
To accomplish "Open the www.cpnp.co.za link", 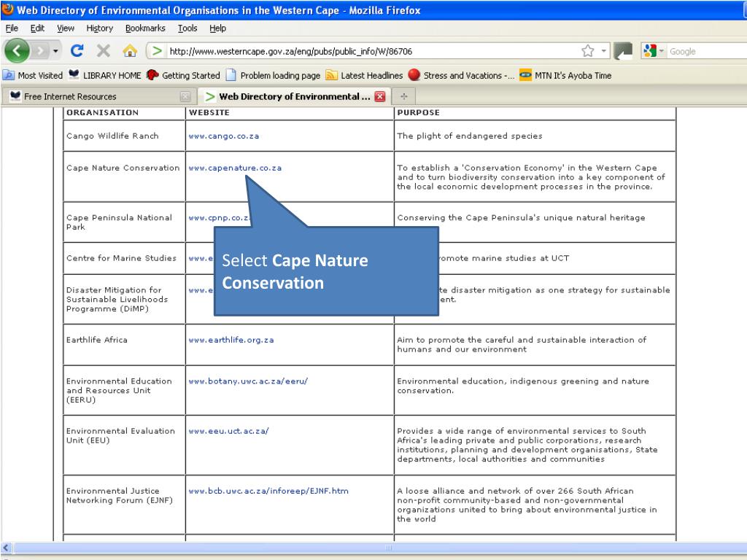I will tap(219, 218).
